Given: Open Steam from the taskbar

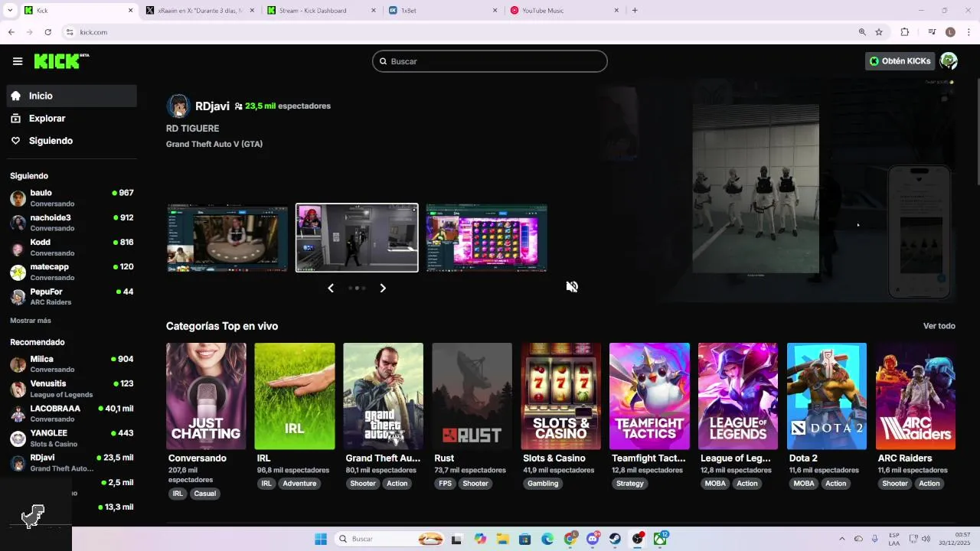Looking at the screenshot, I should tap(615, 539).
